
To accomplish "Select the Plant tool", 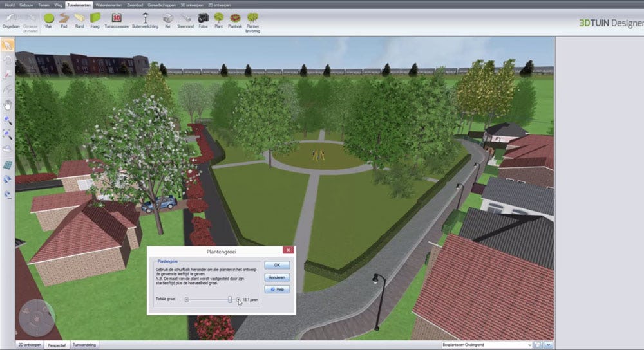I will pos(219,19).
